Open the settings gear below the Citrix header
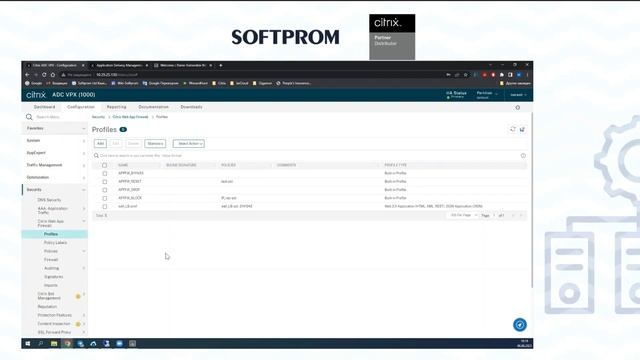Image resolution: width=640 pixels, height=360 pixels. [518, 107]
